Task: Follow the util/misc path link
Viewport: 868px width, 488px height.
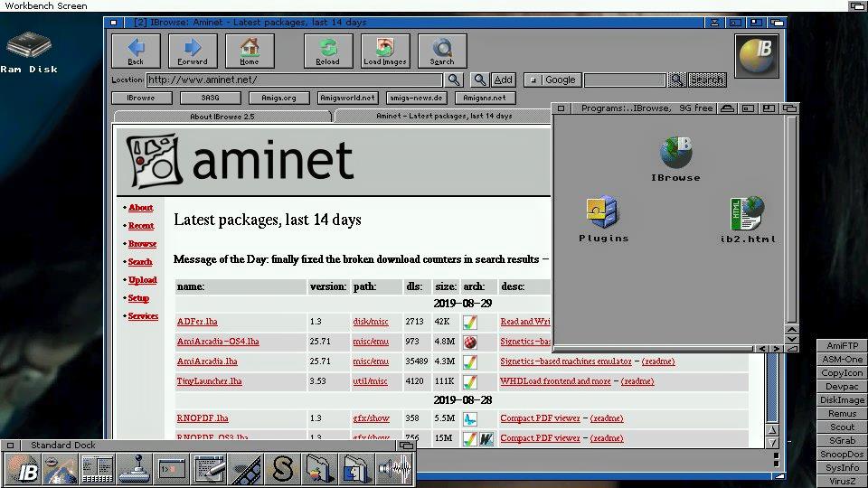Action: click(x=370, y=381)
